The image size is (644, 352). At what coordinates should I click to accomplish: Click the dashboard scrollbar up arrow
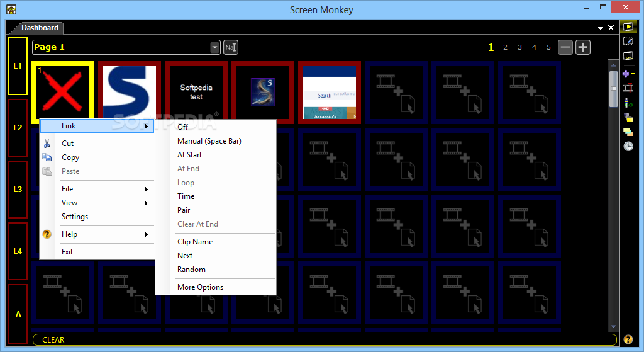(613, 65)
